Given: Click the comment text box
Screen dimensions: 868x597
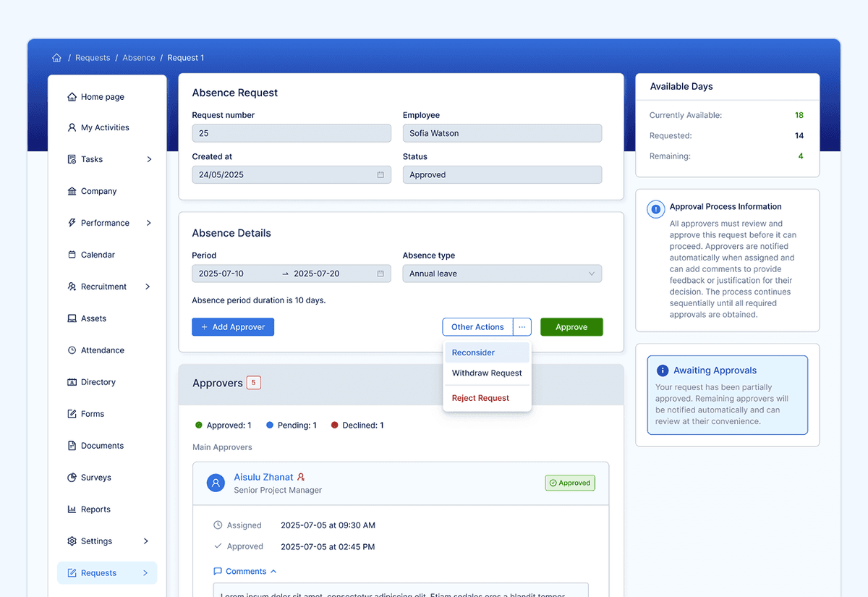Looking at the screenshot, I should click(401, 590).
